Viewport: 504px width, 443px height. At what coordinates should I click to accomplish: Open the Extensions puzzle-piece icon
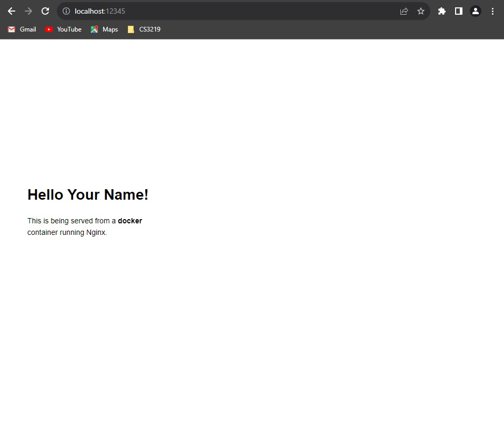click(x=442, y=11)
